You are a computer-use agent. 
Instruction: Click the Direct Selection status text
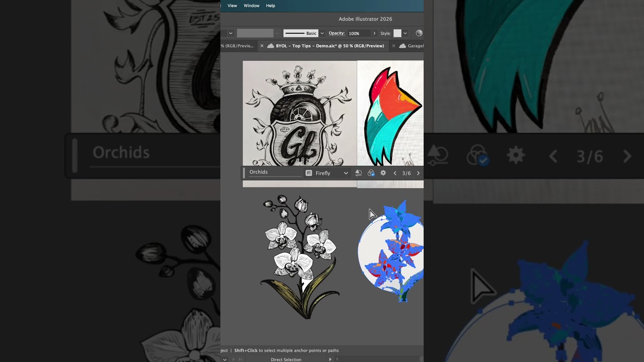pos(286,359)
